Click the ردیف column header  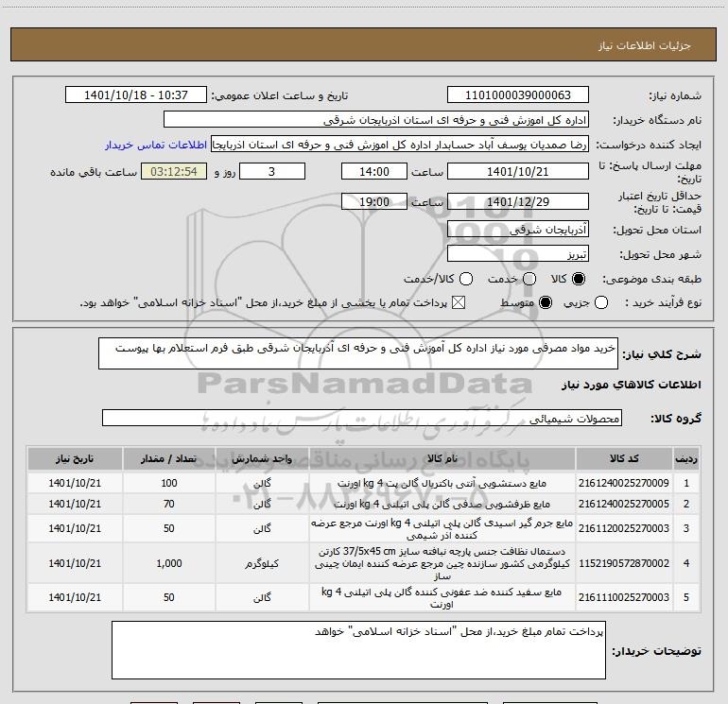tap(686, 458)
